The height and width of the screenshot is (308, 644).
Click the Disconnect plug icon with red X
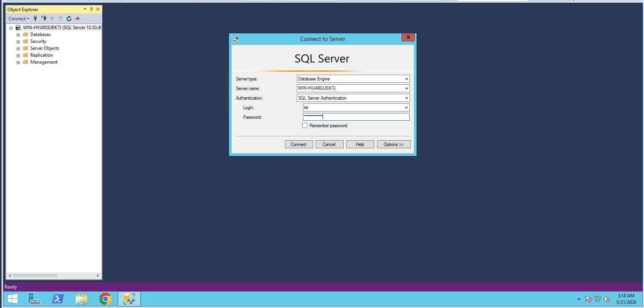[44, 18]
